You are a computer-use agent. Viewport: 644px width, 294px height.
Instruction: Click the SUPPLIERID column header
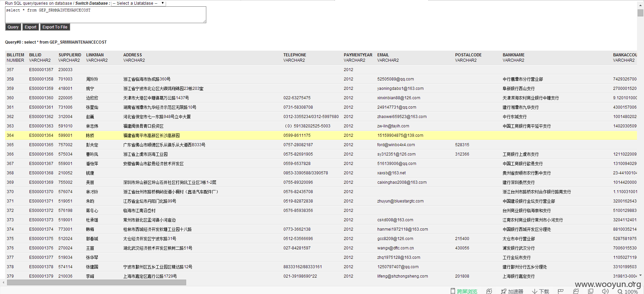tap(70, 55)
